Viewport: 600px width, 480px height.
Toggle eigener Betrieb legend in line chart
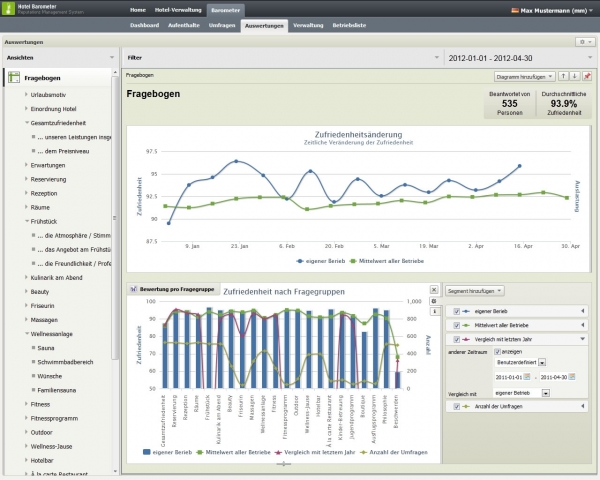[321, 261]
